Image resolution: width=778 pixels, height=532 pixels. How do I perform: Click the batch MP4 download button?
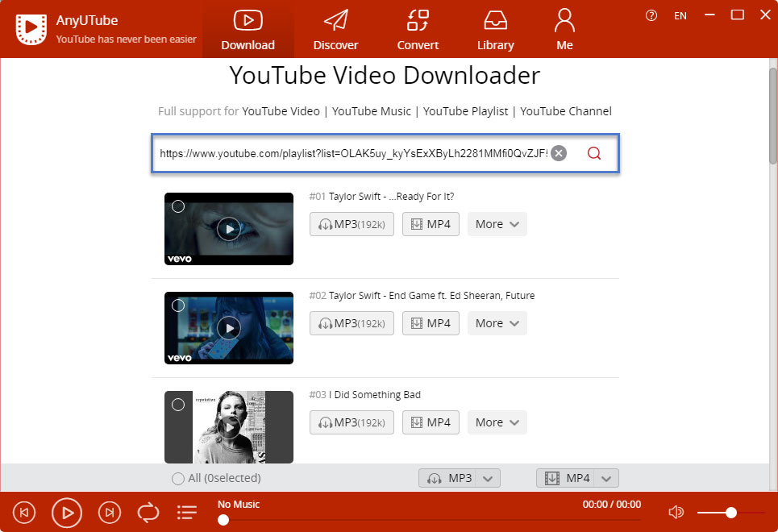pos(566,479)
